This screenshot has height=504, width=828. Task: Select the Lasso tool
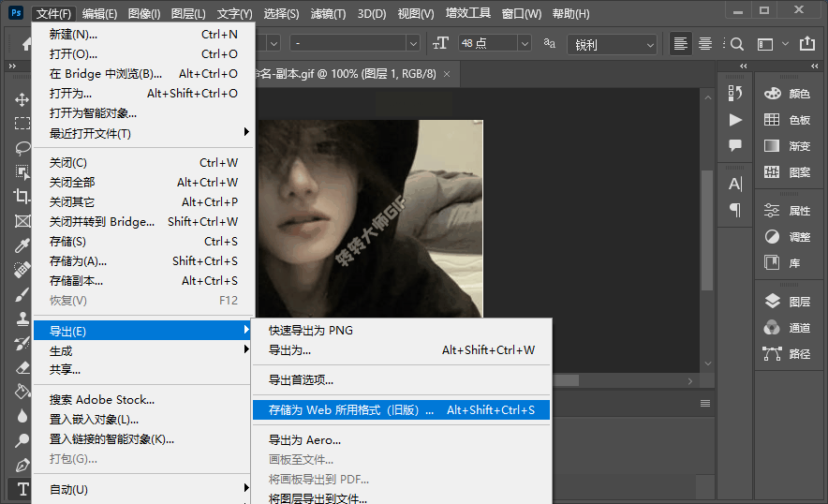point(22,147)
